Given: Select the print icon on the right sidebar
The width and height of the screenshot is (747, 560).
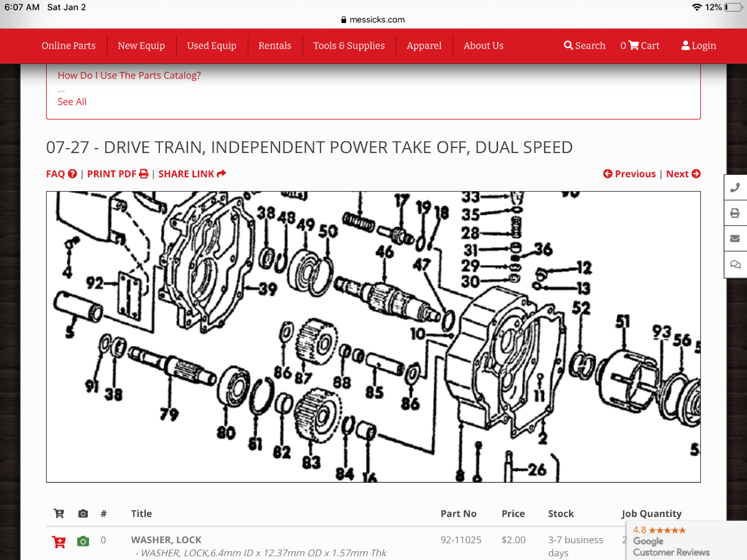Looking at the screenshot, I should [x=735, y=212].
